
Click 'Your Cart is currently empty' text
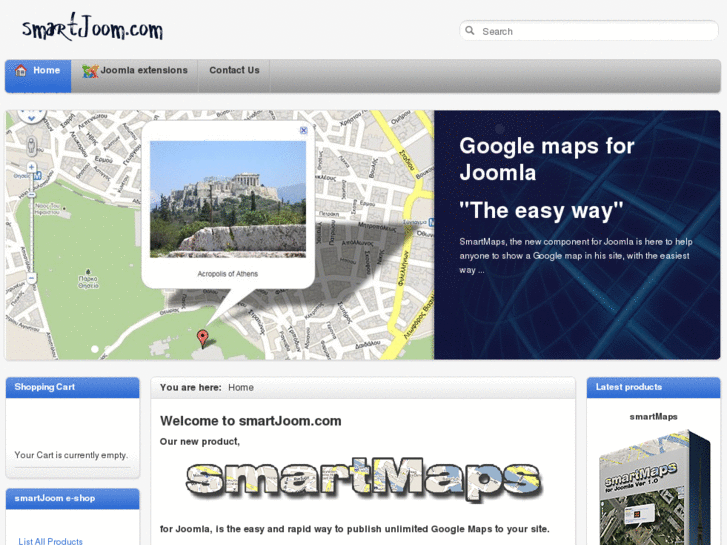(71, 455)
